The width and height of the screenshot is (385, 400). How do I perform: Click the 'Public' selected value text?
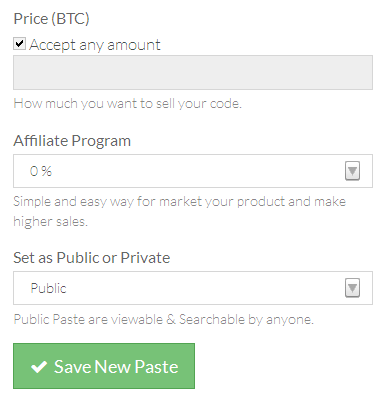(x=48, y=288)
